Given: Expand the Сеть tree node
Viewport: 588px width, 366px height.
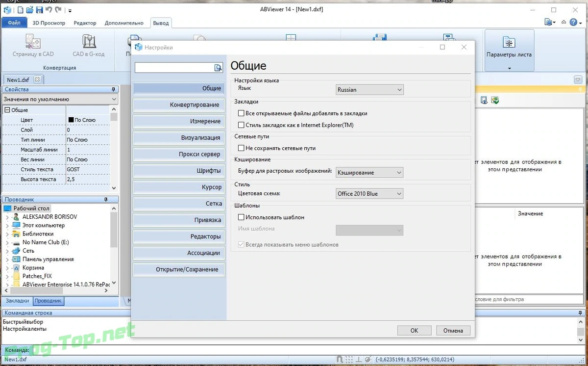Looking at the screenshot, I should (7, 251).
